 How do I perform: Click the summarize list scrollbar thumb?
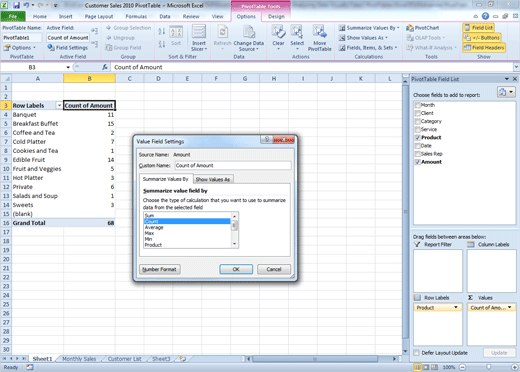coord(234,226)
